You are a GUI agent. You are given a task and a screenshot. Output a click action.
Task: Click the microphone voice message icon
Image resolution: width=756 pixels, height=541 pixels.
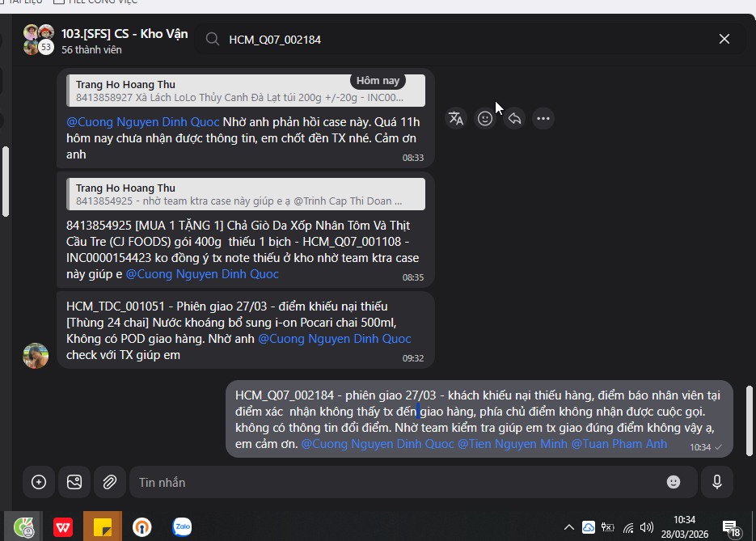pyautogui.click(x=717, y=482)
